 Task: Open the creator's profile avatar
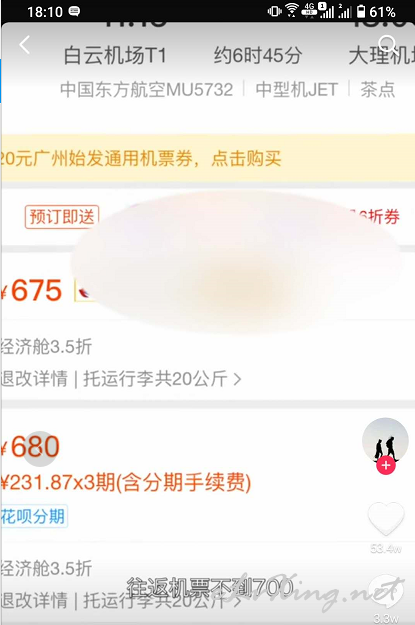click(x=385, y=440)
